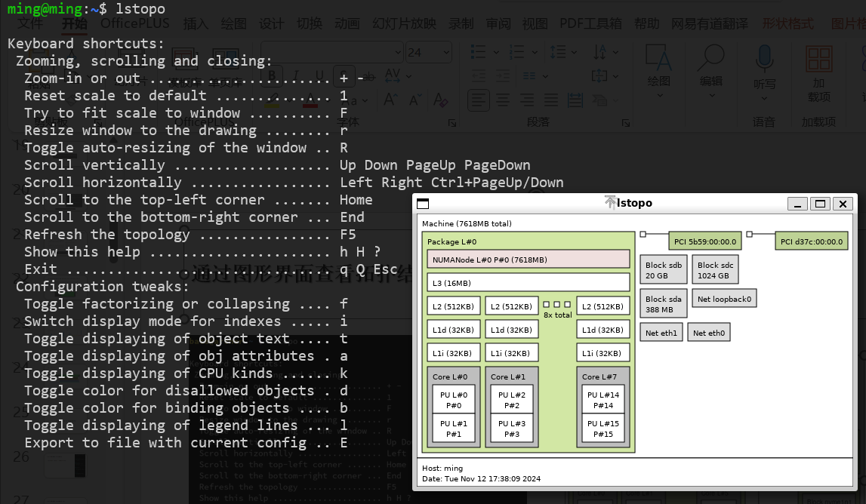
Task: Expand the numbering style dropdown arrow
Action: [x=535, y=53]
